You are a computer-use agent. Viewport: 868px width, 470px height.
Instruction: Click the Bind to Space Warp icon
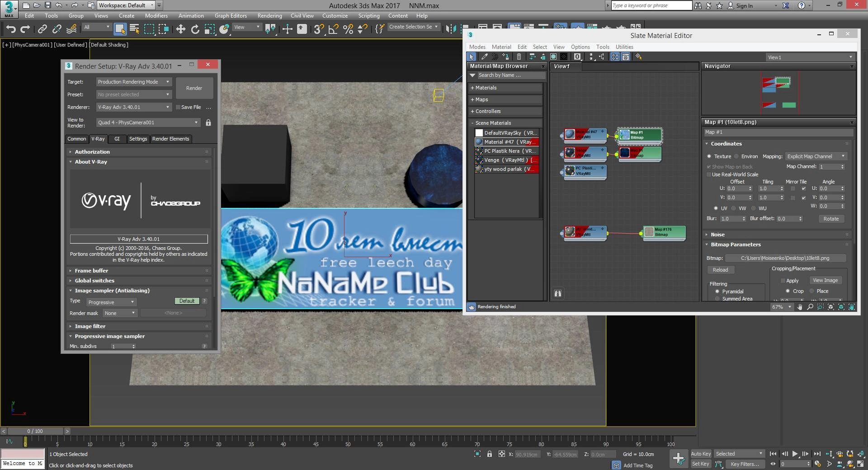[71, 29]
